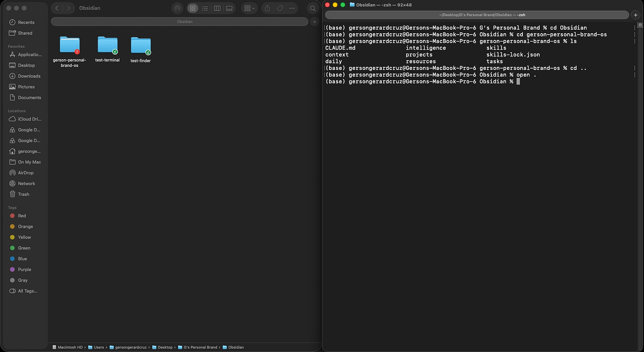Go forward in Finder history
Image resolution: width=644 pixels, height=352 pixels.
(x=69, y=8)
